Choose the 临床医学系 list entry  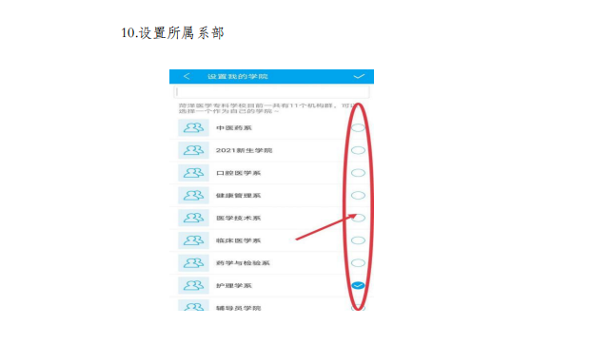coord(271,240)
